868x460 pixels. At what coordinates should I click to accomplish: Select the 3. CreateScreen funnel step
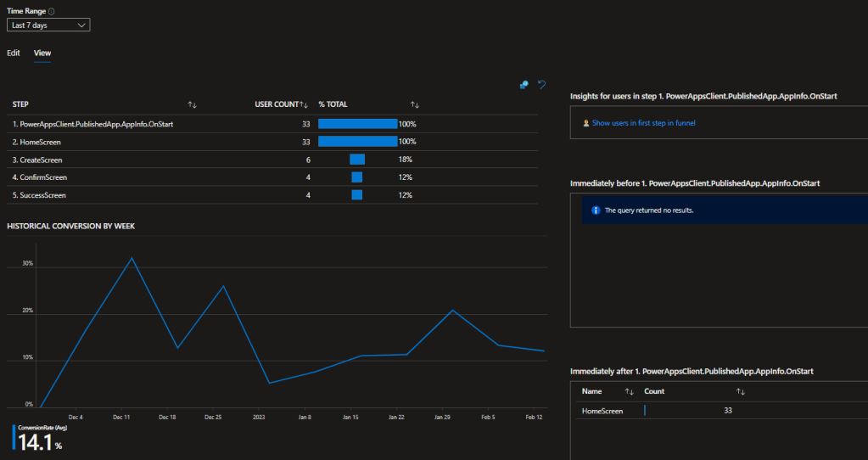point(37,160)
